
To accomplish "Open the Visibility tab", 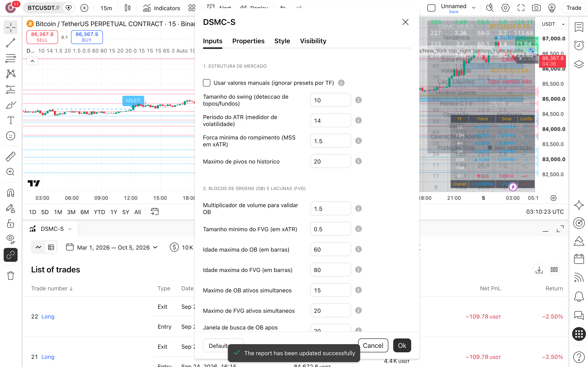I will [x=313, y=41].
